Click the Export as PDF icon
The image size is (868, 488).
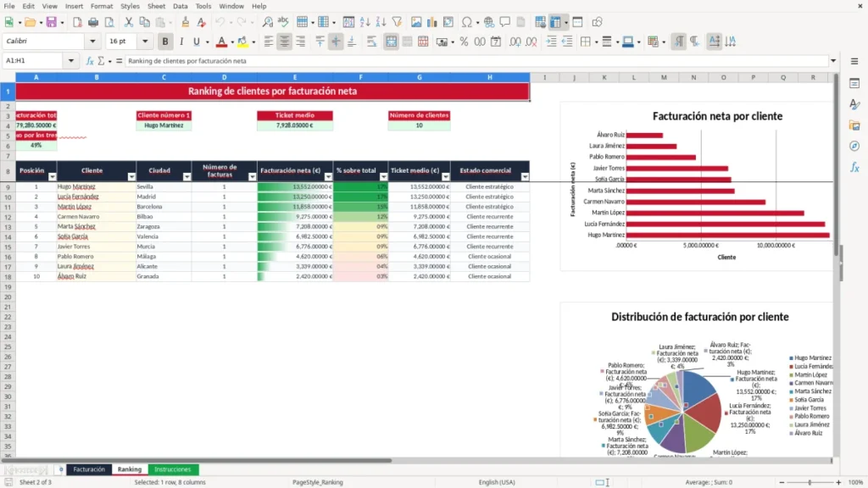click(x=77, y=22)
